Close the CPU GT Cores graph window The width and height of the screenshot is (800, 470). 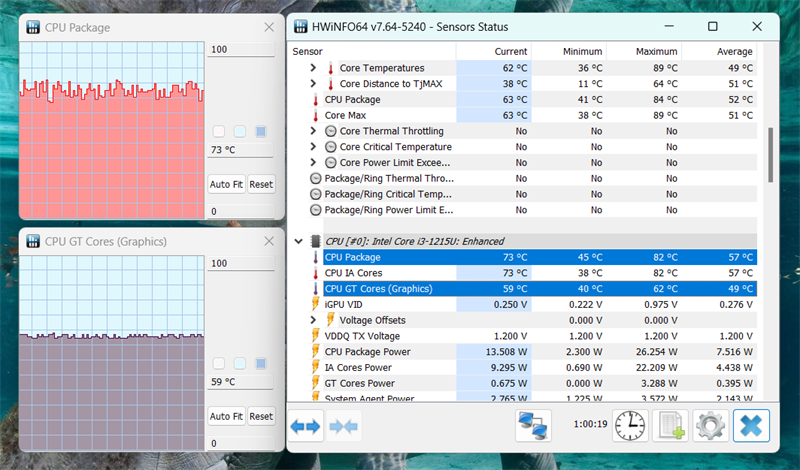point(267,241)
